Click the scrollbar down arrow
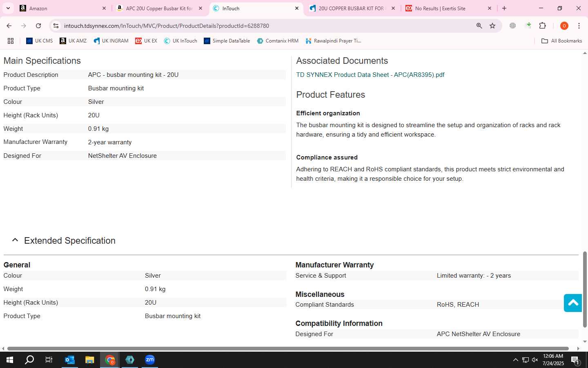Screen dimensions: 588x368 [x=585, y=342]
